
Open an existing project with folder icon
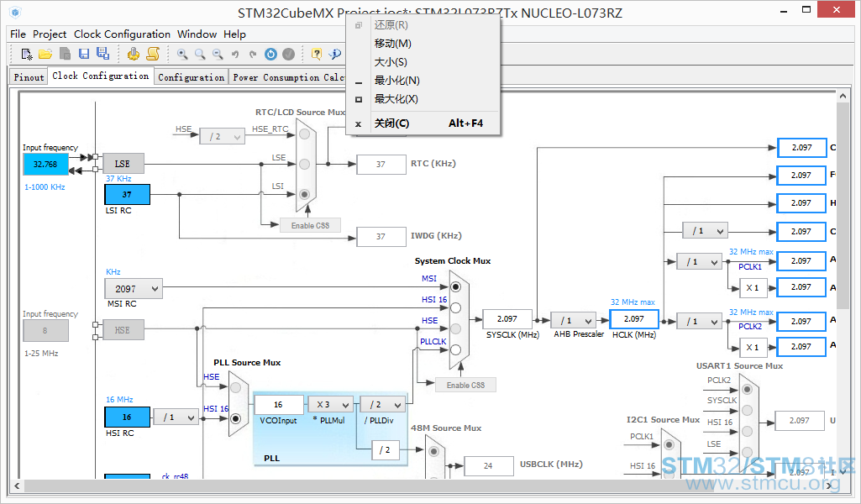(45, 54)
